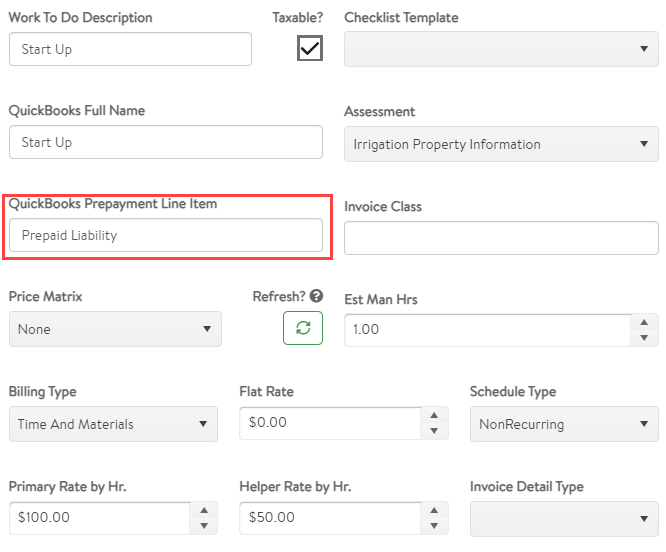This screenshot has height=552, width=666.
Task: Decrease Flat Rate using down arrow
Action: 434,431
